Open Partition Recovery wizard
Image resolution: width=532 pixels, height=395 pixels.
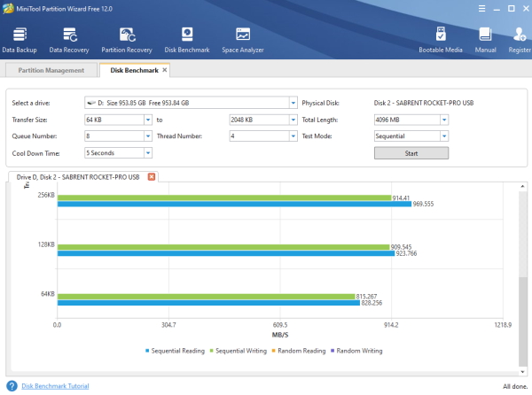[x=127, y=41]
